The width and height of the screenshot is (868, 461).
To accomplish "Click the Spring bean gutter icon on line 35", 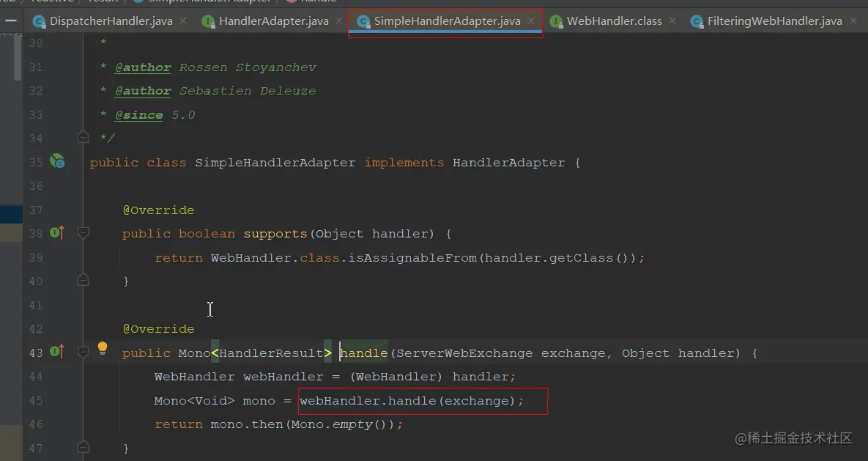I will pyautogui.click(x=57, y=161).
